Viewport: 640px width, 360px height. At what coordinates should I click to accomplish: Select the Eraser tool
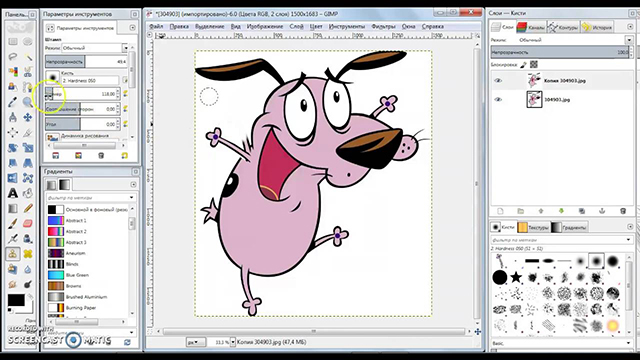click(27, 223)
